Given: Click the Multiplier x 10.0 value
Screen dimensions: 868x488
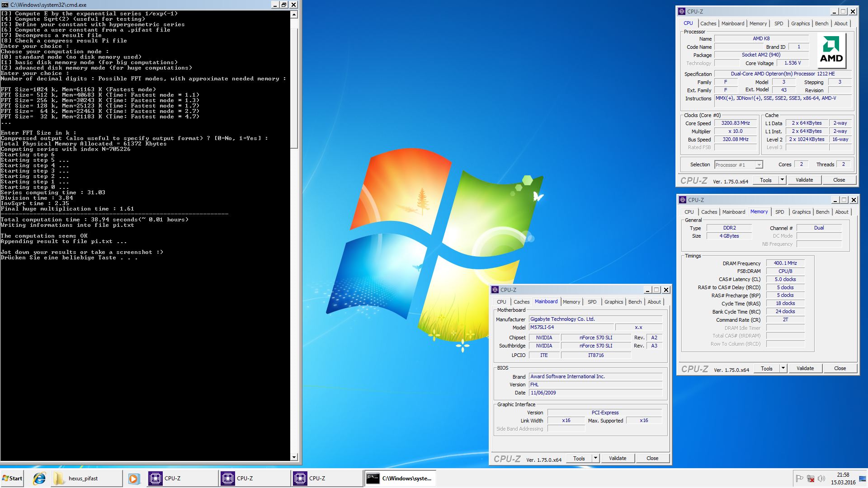Looking at the screenshot, I should pyautogui.click(x=736, y=131).
